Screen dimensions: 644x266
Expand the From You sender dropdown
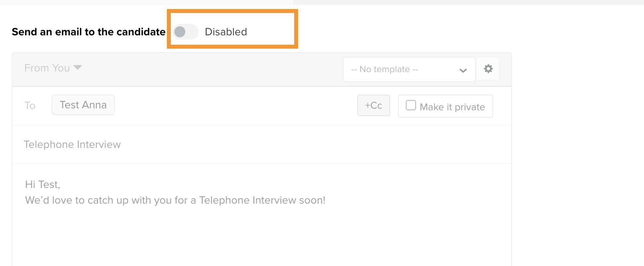tap(53, 68)
